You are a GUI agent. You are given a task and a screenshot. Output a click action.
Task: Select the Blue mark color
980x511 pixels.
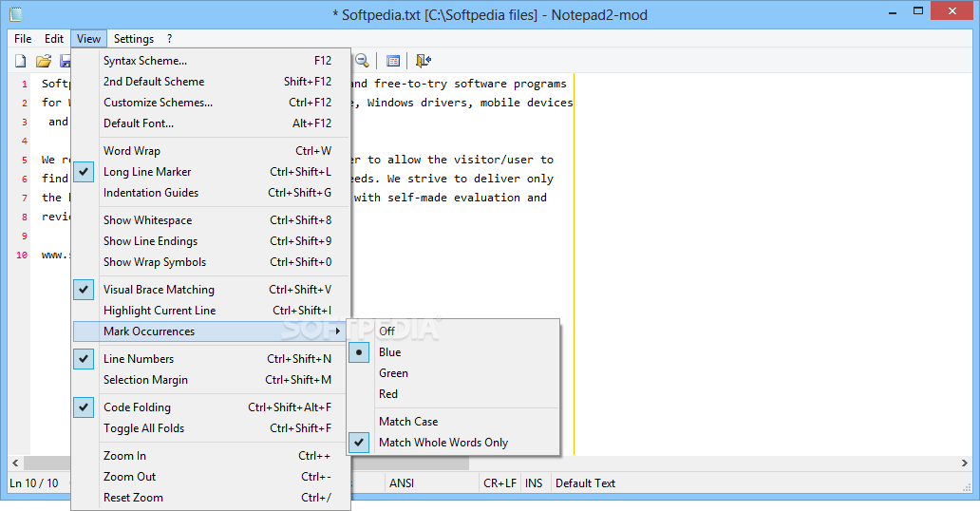click(453, 352)
